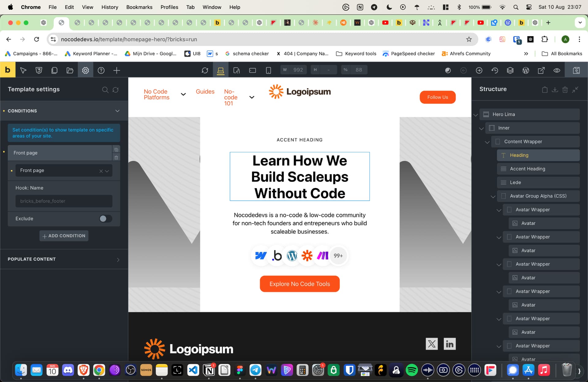
Task: Click the Guides navigation menu item
Action: tap(205, 91)
